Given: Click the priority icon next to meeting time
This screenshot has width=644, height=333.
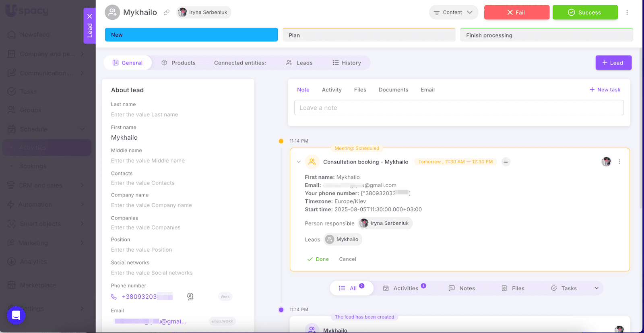Looking at the screenshot, I should coord(506,162).
